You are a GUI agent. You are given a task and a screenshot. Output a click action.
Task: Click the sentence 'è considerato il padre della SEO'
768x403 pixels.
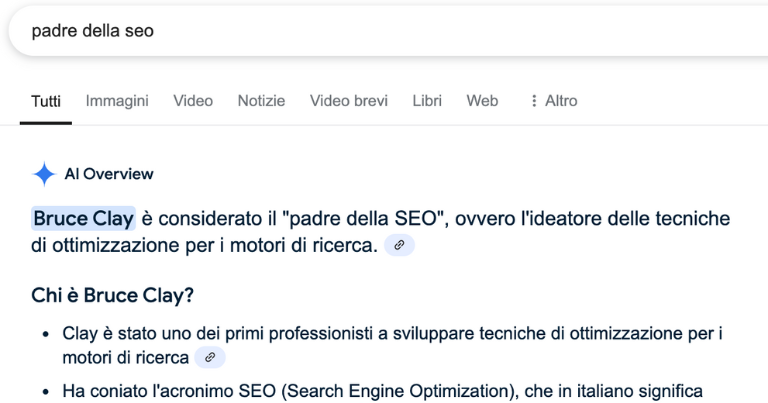tap(295, 218)
